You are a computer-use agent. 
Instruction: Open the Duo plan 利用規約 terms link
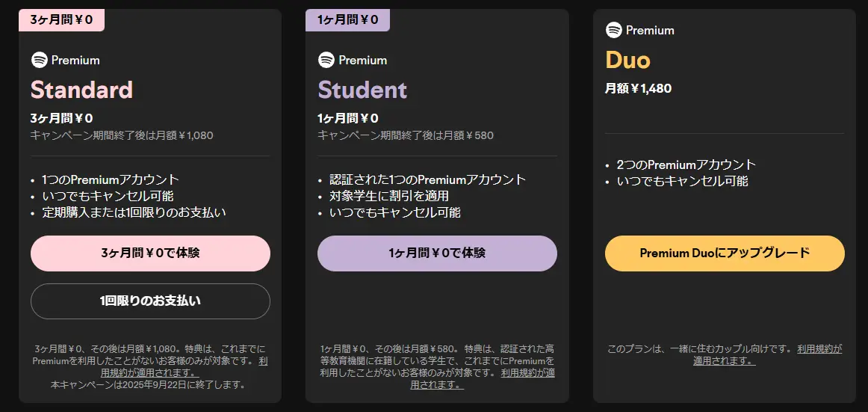pyautogui.click(x=819, y=349)
